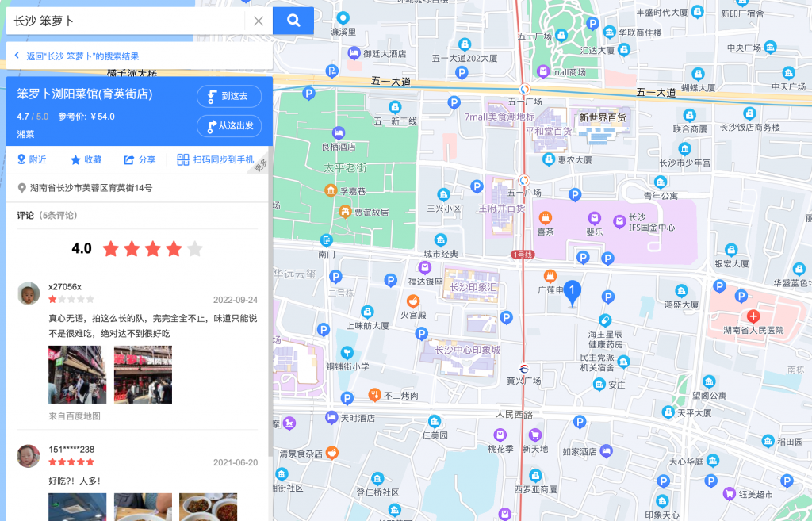The height and width of the screenshot is (521, 812).
Task: Select the 良栖酒店 hotel icon
Action: tap(338, 133)
